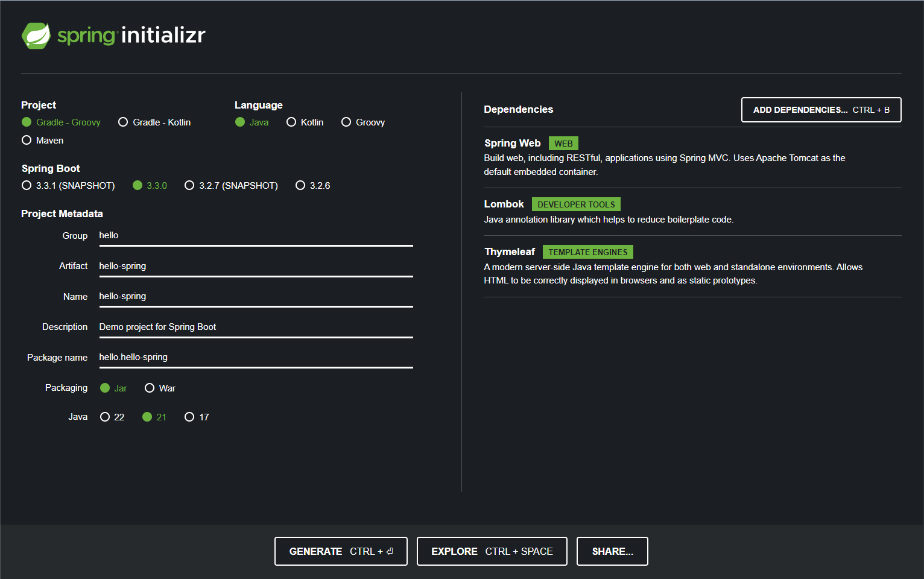Choose Groovy as the language
Screen dimensions: 924x579
pyautogui.click(x=363, y=122)
